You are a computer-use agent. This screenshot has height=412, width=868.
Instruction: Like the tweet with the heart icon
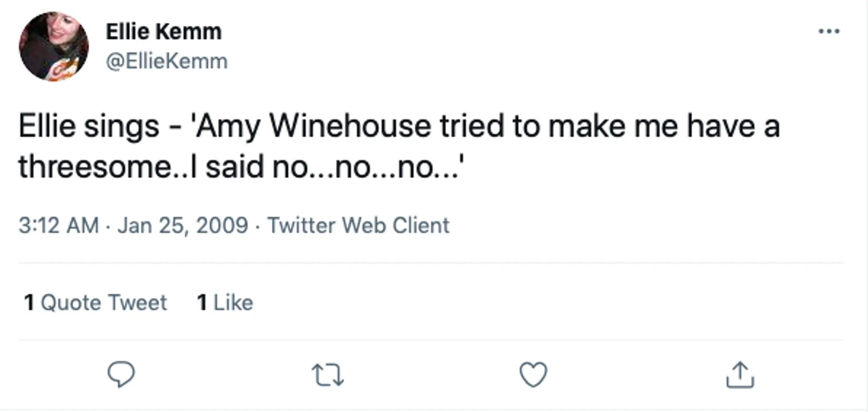pos(533,374)
